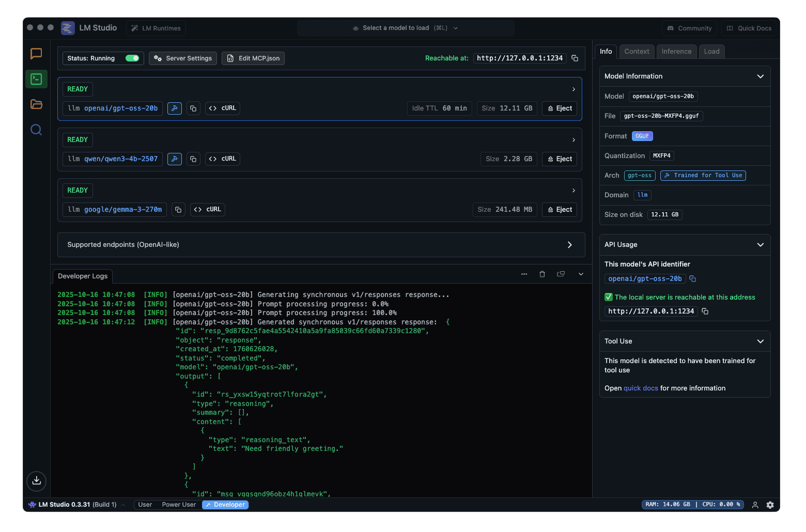Viewport: 806px width, 532px height.
Task: Copy identifier of qwen/qwen3-4b-2507
Action: [x=193, y=159]
